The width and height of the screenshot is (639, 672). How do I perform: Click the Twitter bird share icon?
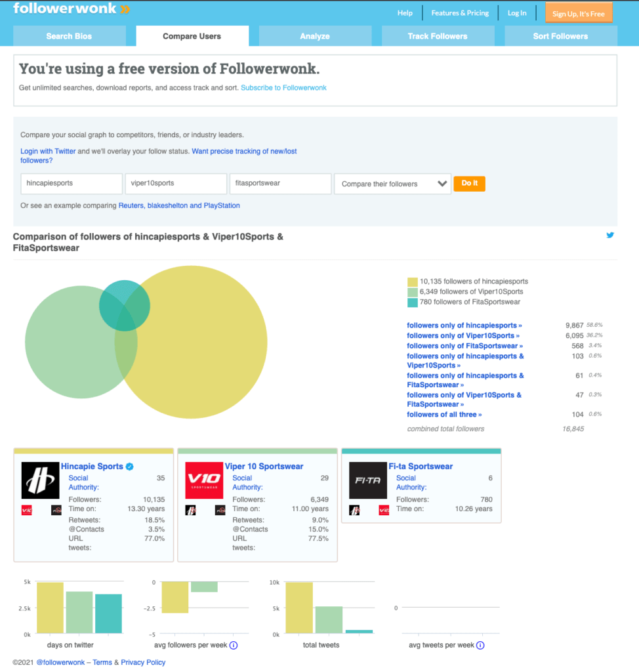[610, 235]
